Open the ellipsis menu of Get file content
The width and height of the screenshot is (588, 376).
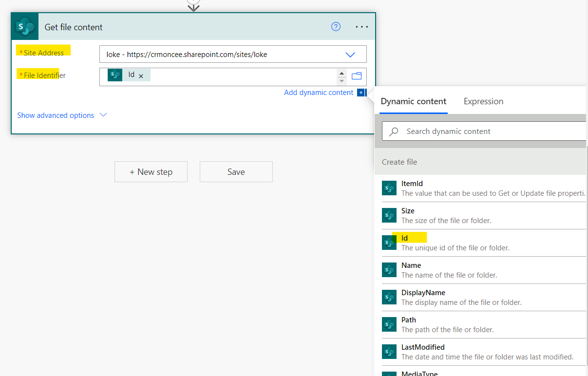tap(362, 27)
